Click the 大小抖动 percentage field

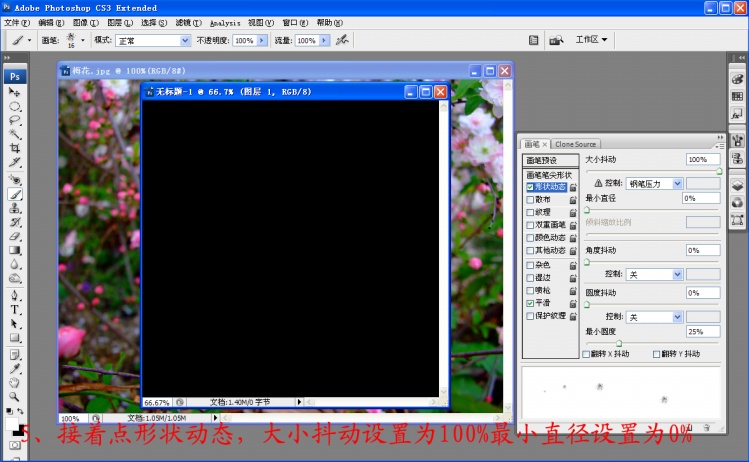coord(709,159)
